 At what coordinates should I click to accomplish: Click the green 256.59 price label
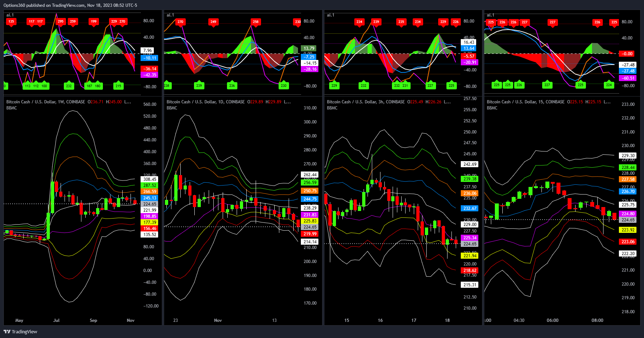coord(310,183)
